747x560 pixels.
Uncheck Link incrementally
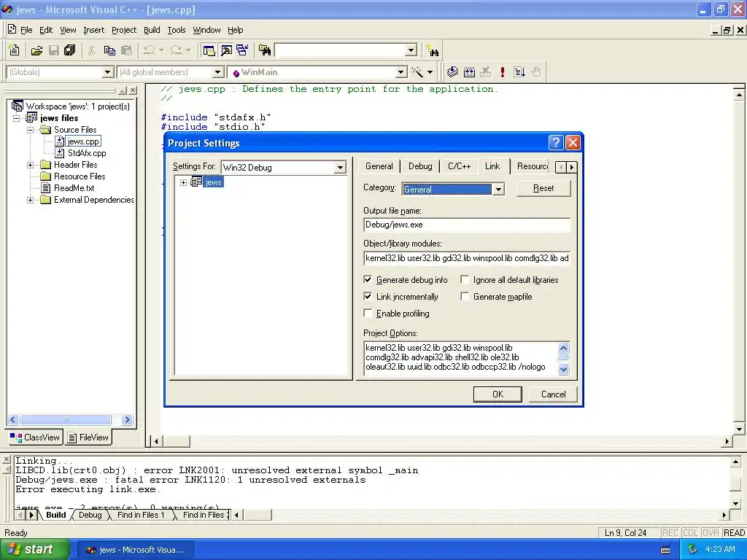(x=368, y=296)
